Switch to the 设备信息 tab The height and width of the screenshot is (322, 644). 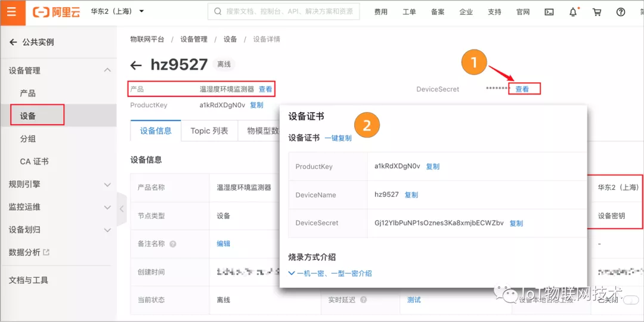point(156,131)
